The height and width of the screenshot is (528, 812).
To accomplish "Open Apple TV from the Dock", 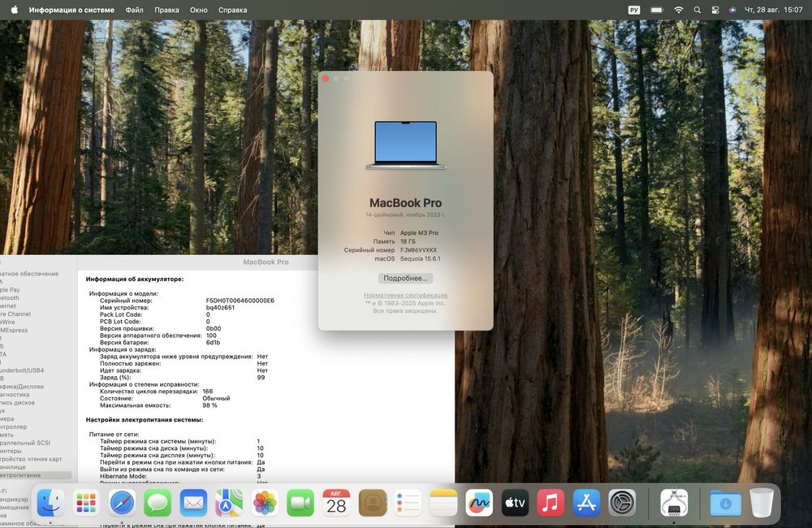I will pyautogui.click(x=515, y=503).
